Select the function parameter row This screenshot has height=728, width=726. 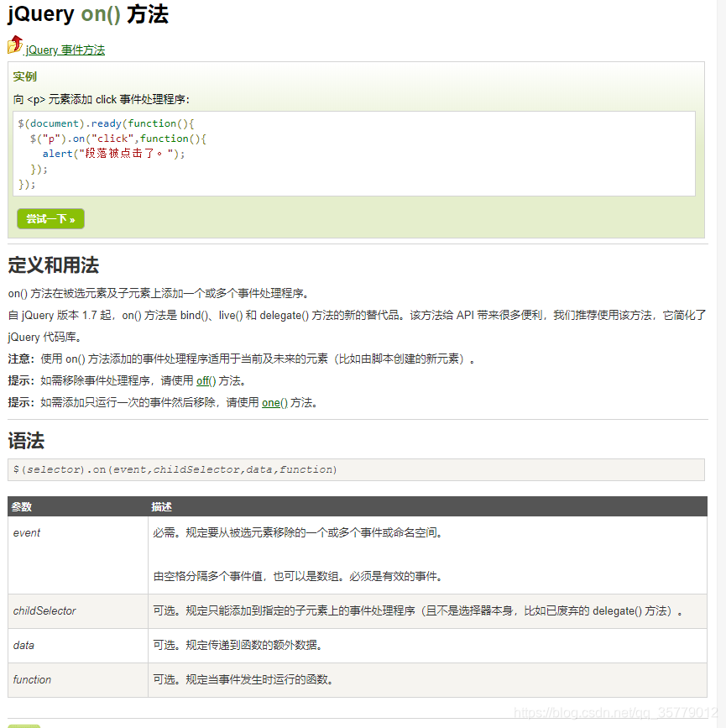point(32,679)
